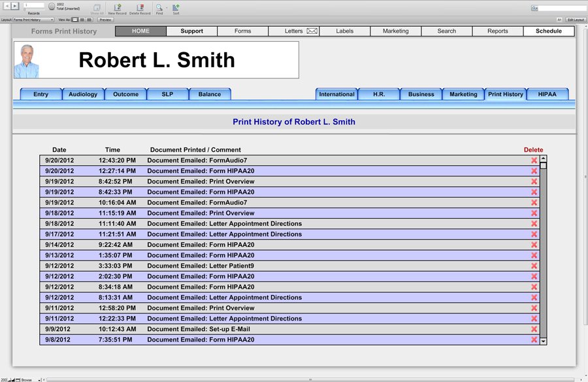
Task: Delete the 10:16:04 AM FormAudio7 entry
Action: [534, 202]
